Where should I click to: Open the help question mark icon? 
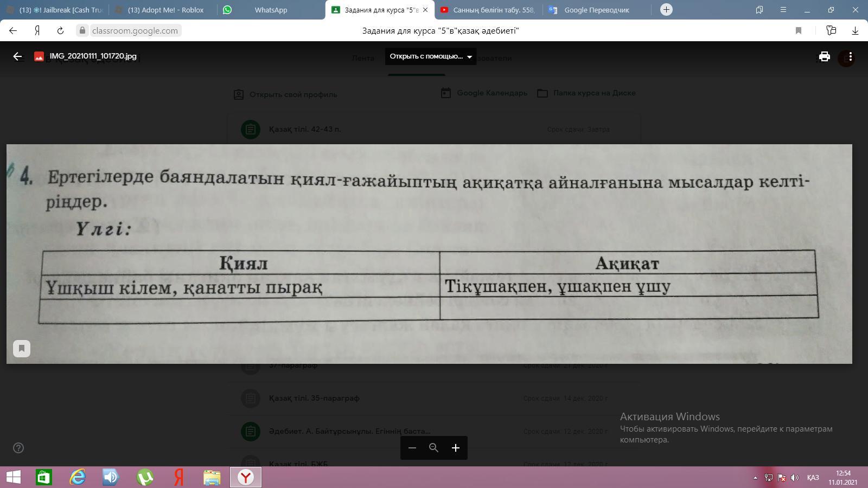[18, 448]
